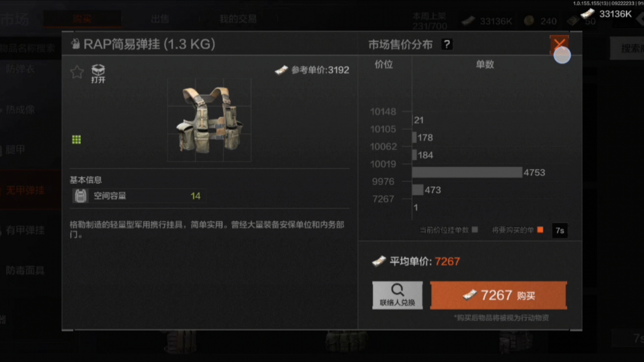Screen dimensions: 644x362
Task: Select the 473 orders bar at 9976
Action: click(x=418, y=190)
